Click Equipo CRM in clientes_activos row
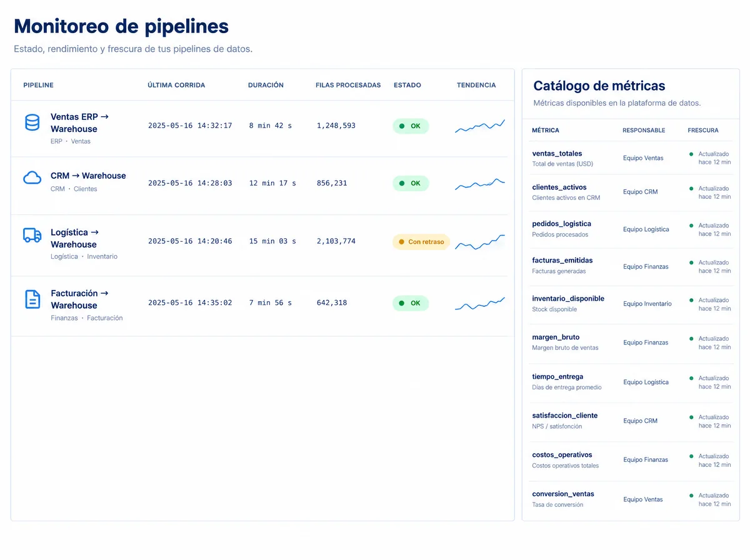Screen dimensions: 750x560 tap(640, 192)
